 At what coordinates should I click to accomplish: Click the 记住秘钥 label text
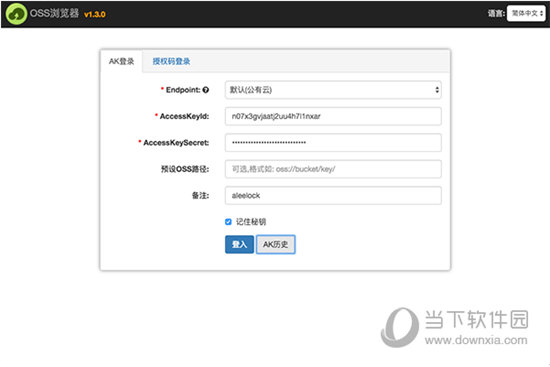pyautogui.click(x=251, y=222)
